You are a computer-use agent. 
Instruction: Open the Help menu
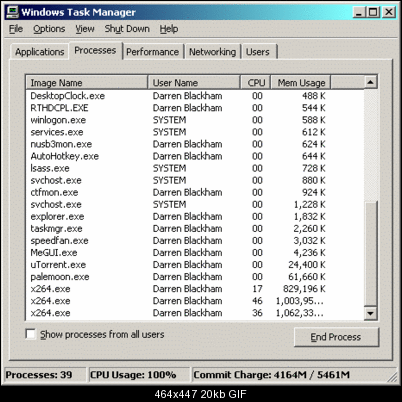point(169,29)
